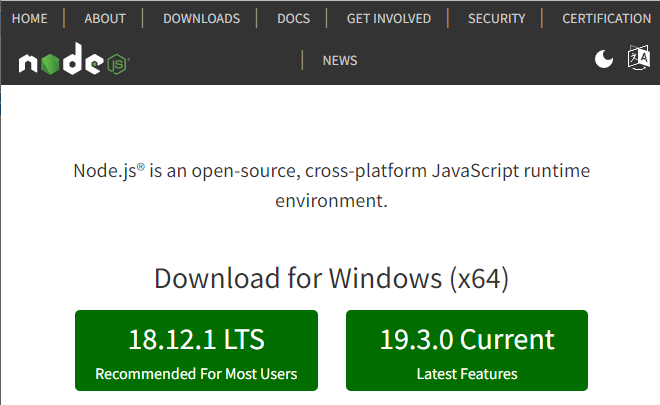Click the green JS hexagon badge in logo
The height and width of the screenshot is (405, 660).
pyautogui.click(x=117, y=64)
